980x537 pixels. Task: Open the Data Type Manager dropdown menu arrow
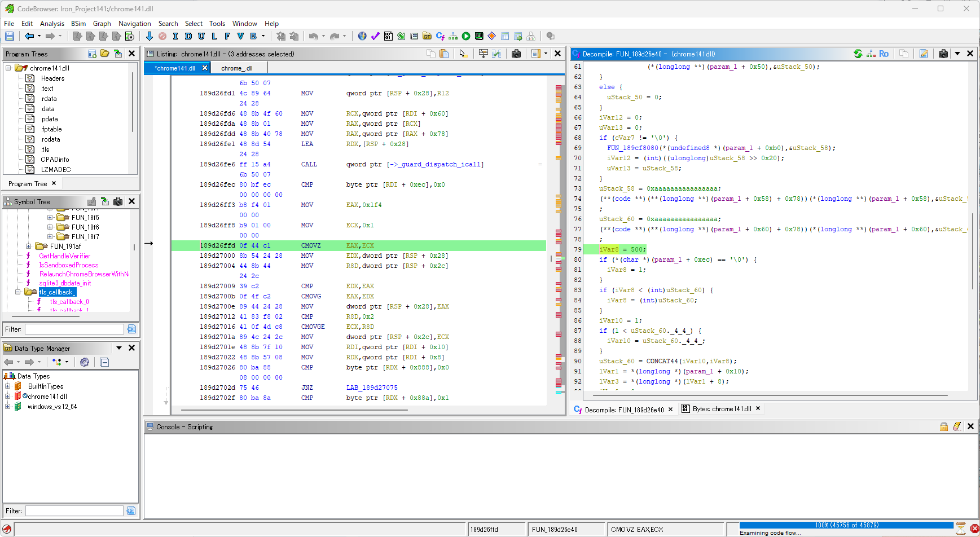coord(119,348)
